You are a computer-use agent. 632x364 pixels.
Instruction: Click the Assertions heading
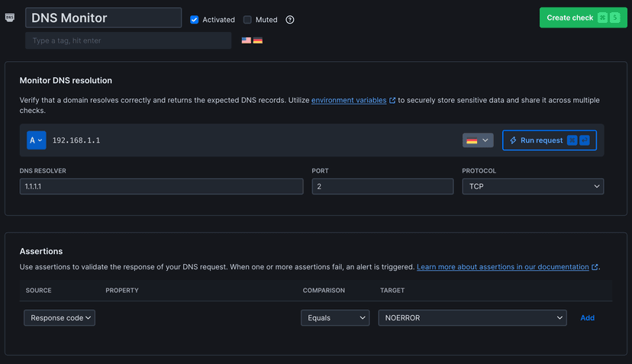[x=41, y=251]
